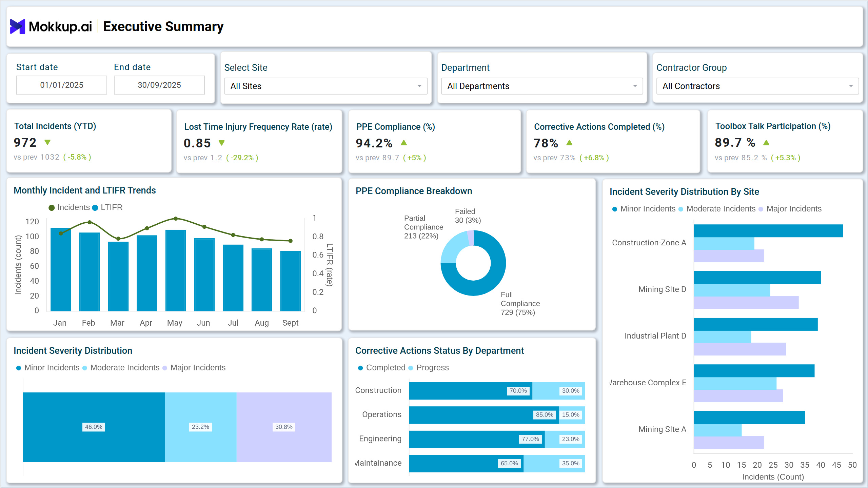Image resolution: width=868 pixels, height=488 pixels.
Task: Click Engineering 23.0% progress segment
Action: pyautogui.click(x=565, y=439)
